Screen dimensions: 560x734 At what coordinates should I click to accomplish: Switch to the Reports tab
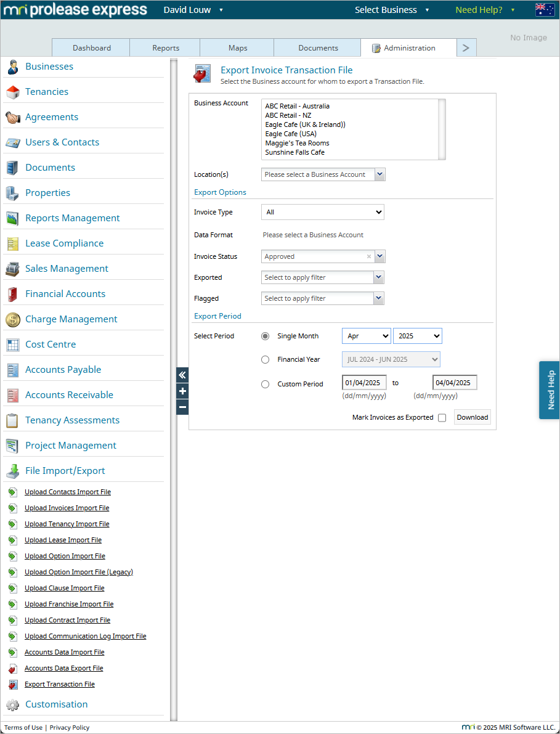click(165, 47)
